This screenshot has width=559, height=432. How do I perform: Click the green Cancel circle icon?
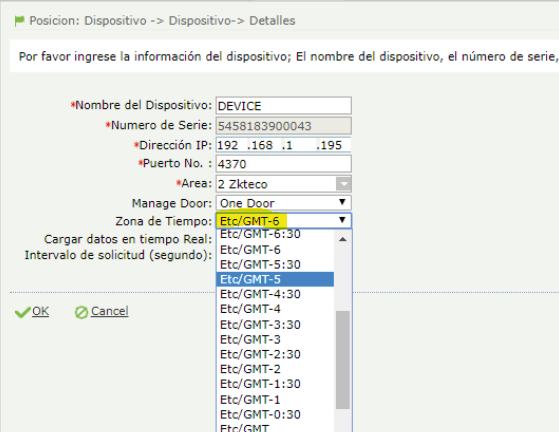pos(81,312)
